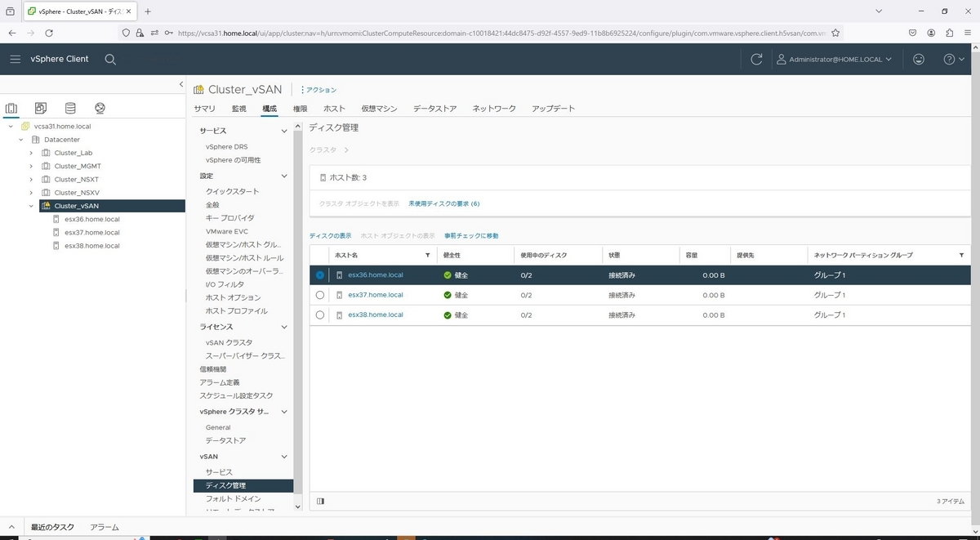Filter the ネットワーク パーティション グループ column
Image resolution: width=980 pixels, height=540 pixels.
[x=961, y=256]
